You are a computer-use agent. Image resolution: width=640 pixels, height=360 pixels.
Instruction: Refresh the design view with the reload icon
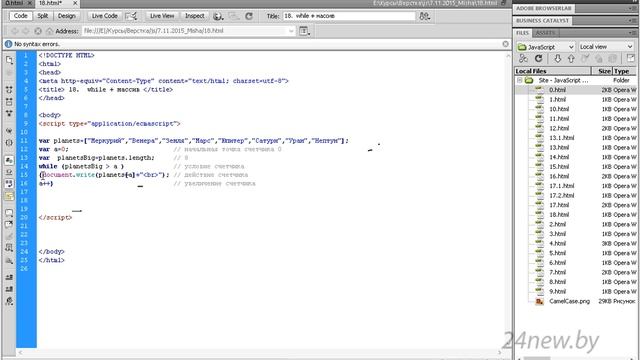(249, 16)
